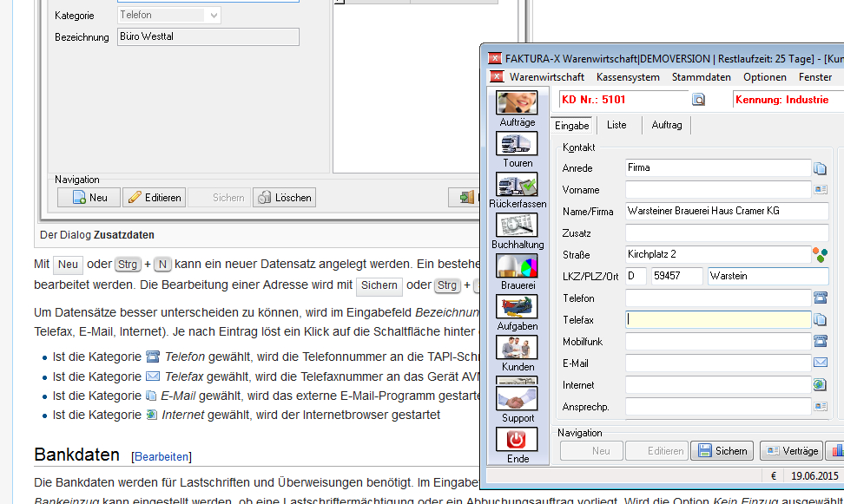Click chart icon button right of Verträge
The width and height of the screenshot is (844, 504).
(x=836, y=451)
